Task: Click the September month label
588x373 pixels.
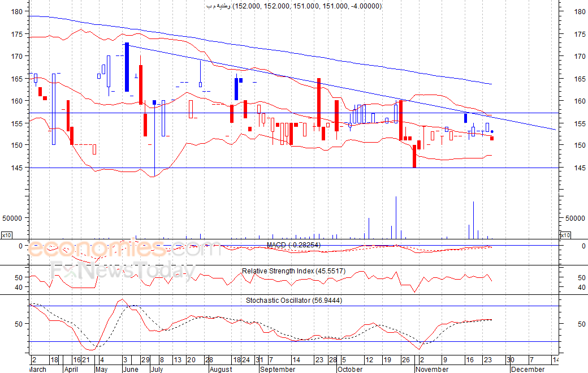Action: click(x=278, y=369)
